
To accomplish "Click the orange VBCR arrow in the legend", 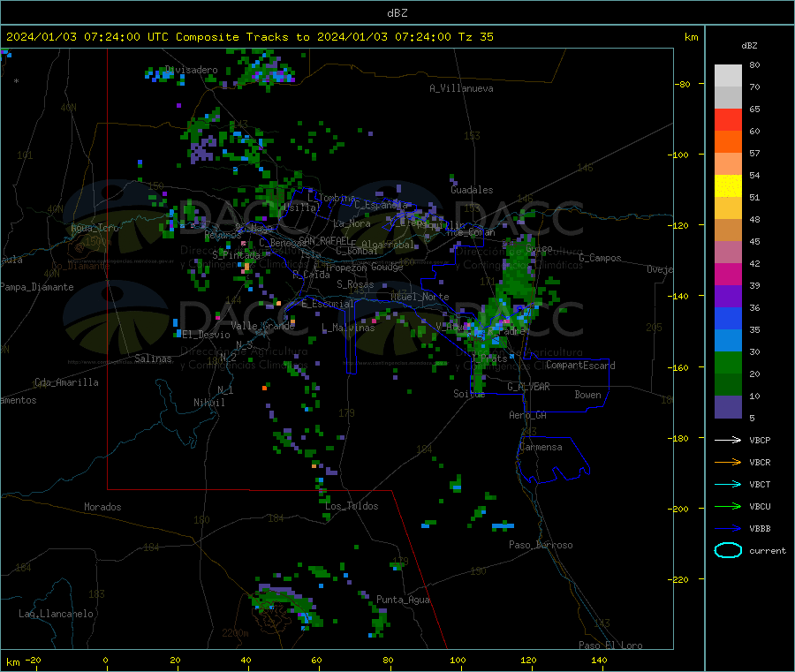I will [728, 462].
